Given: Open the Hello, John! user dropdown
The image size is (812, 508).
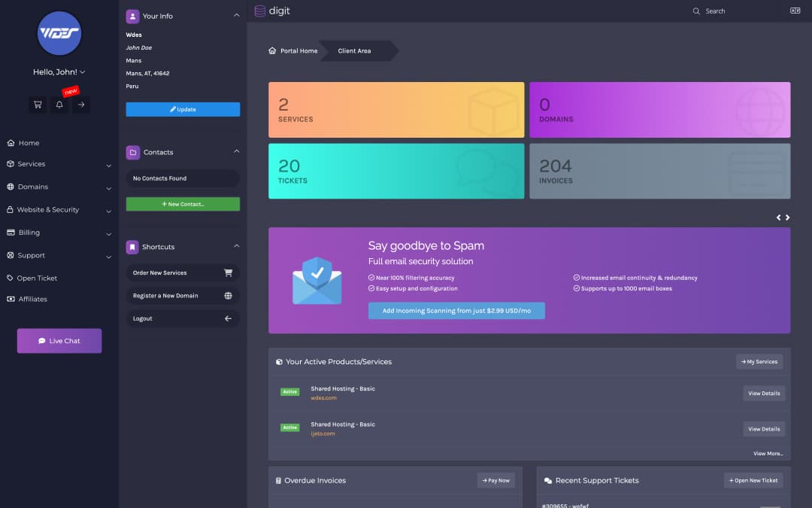Looking at the screenshot, I should coord(59,72).
